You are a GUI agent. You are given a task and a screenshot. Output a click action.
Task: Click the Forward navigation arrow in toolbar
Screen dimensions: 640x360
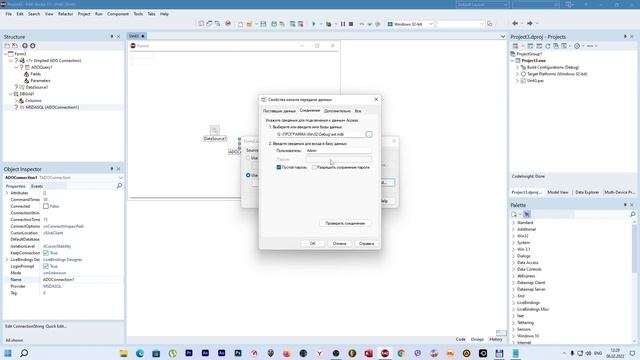(x=530, y=24)
